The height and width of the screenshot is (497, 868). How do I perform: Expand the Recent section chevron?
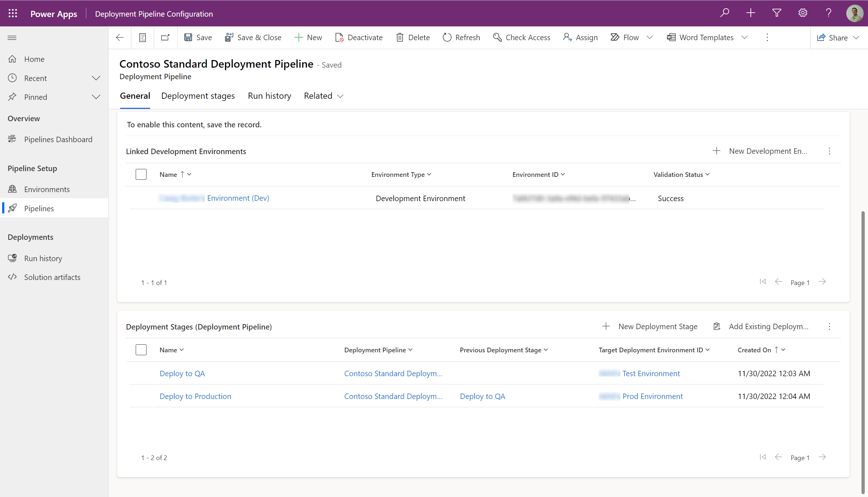(x=96, y=78)
